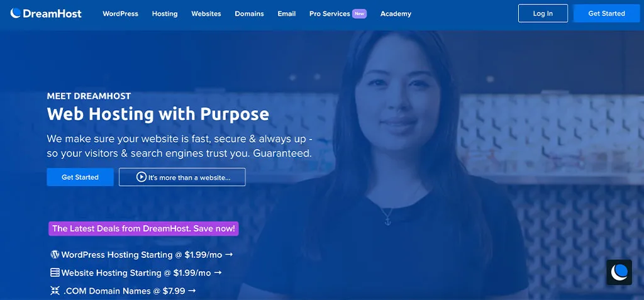This screenshot has width=644, height=300.
Task: Go to the Email menu item
Action: point(287,14)
